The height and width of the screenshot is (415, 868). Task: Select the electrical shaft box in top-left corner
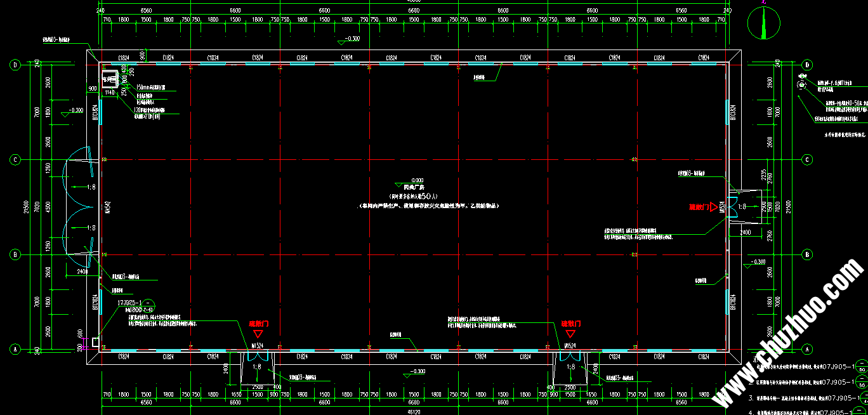pyautogui.click(x=112, y=81)
